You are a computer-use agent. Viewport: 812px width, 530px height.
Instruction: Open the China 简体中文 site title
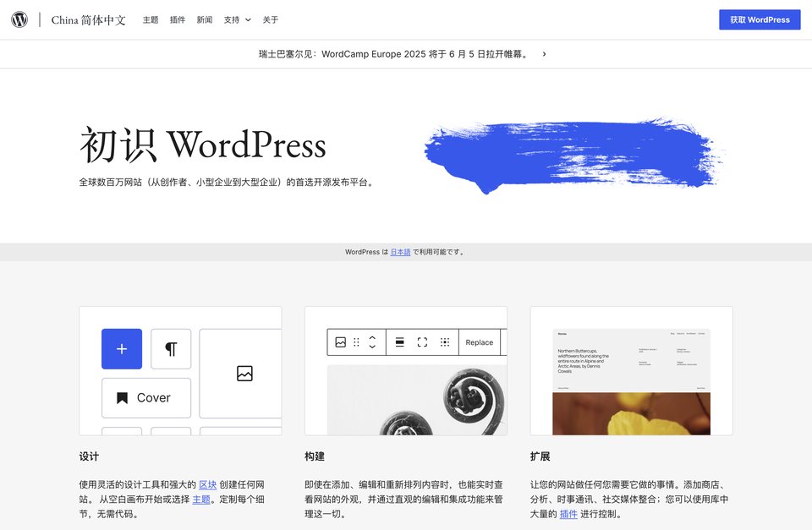click(x=89, y=19)
